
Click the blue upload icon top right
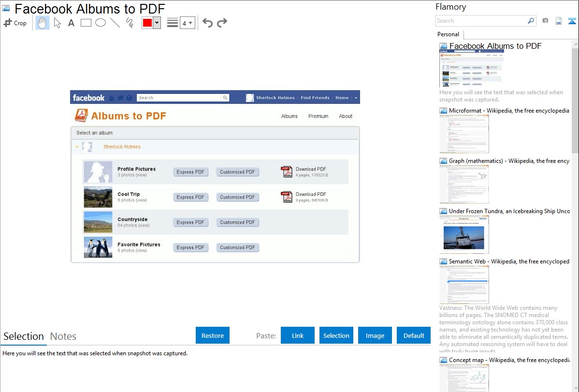tap(572, 21)
